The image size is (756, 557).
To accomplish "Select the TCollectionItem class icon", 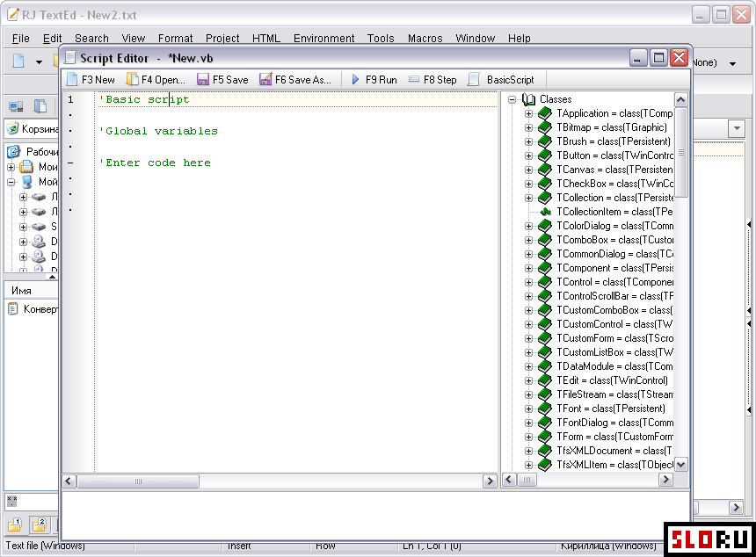I will click(x=545, y=212).
